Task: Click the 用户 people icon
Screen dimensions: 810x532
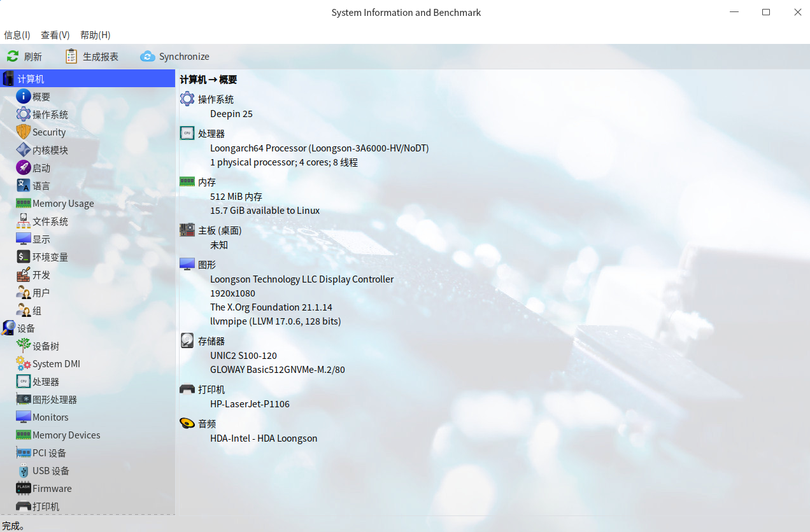Action: tap(23, 293)
